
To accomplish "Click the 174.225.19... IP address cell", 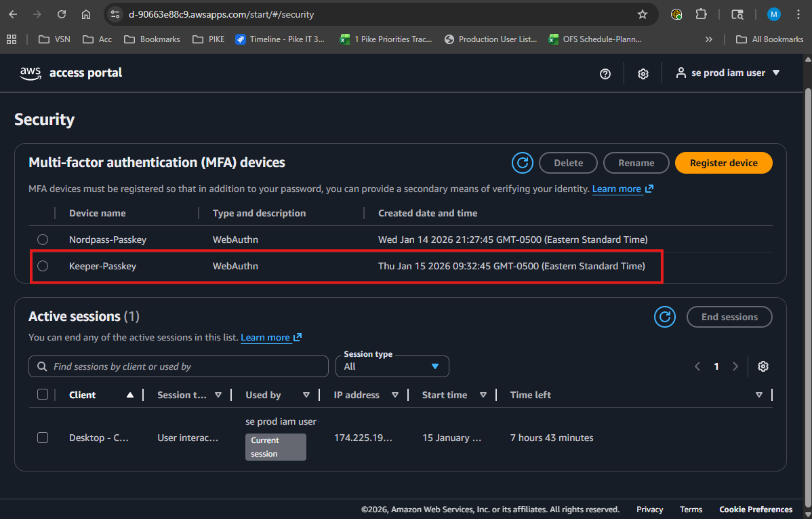I will tap(363, 438).
